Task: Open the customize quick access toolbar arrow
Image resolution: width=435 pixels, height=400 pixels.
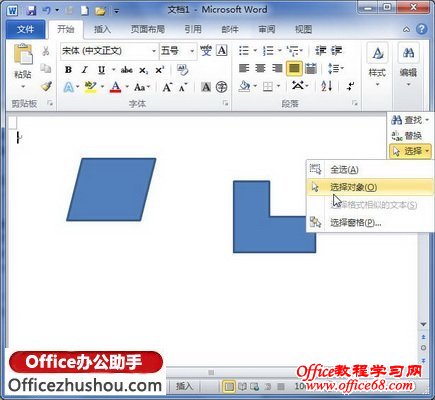Action: point(116,11)
